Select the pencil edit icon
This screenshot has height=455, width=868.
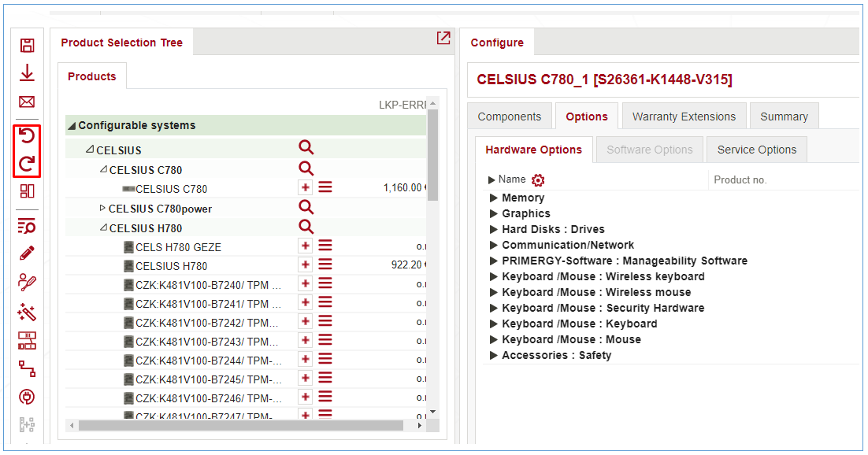27,253
